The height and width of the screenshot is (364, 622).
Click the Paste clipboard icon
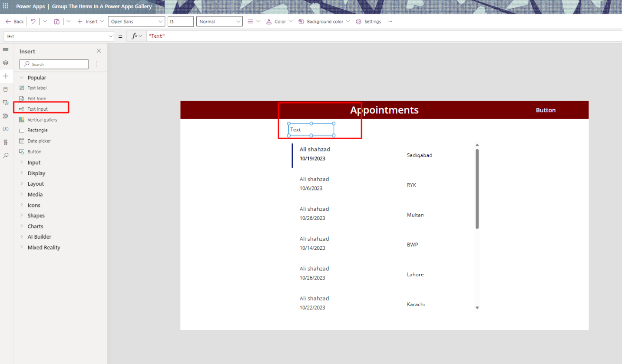tap(56, 21)
